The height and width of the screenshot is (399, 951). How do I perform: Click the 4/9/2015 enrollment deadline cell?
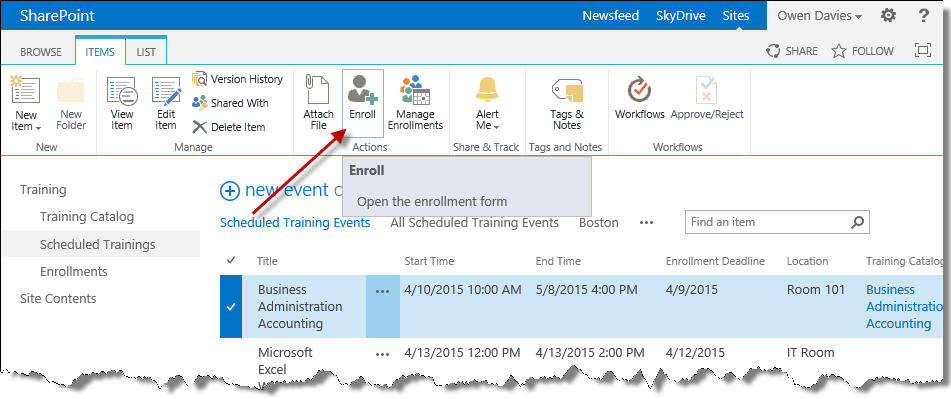click(691, 289)
